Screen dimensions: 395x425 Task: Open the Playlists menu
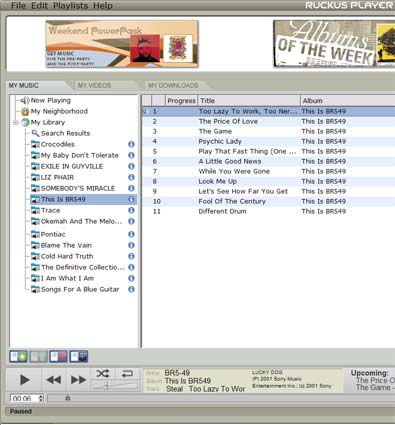70,6
